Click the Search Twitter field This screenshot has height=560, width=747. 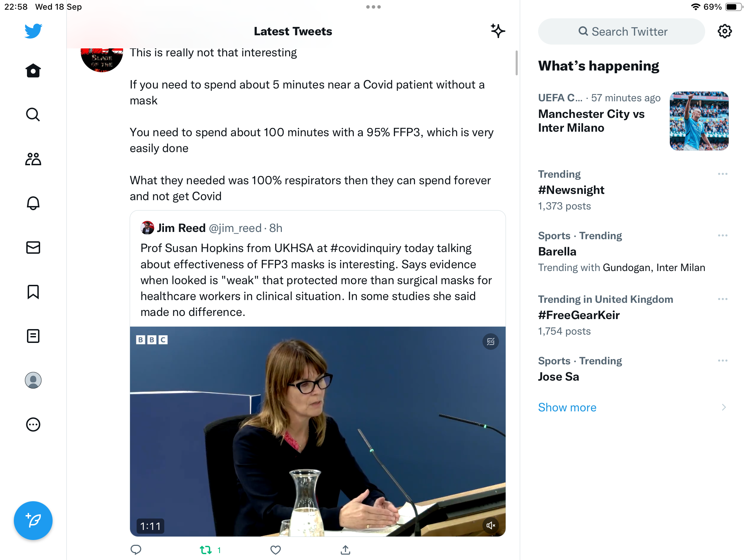[621, 31]
